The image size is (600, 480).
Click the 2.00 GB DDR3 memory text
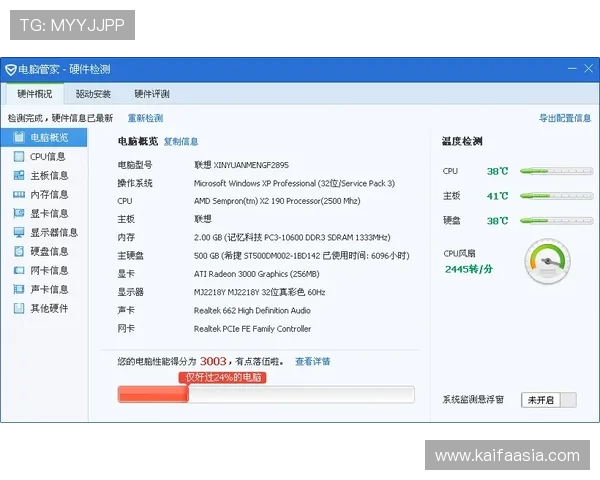point(292,237)
